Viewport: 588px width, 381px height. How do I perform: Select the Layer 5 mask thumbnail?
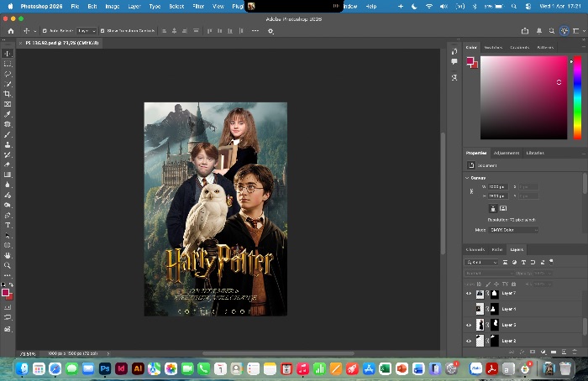click(495, 325)
